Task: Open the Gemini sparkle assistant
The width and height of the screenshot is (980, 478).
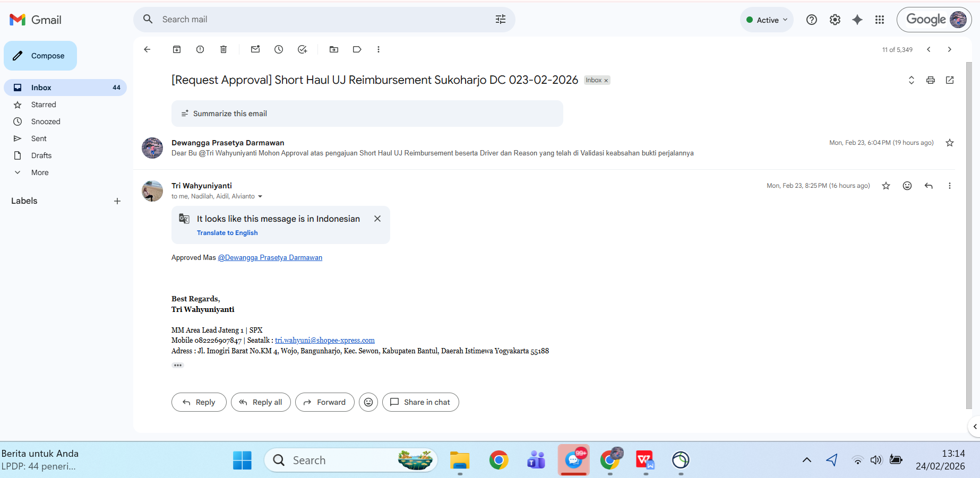Action: 857,20
